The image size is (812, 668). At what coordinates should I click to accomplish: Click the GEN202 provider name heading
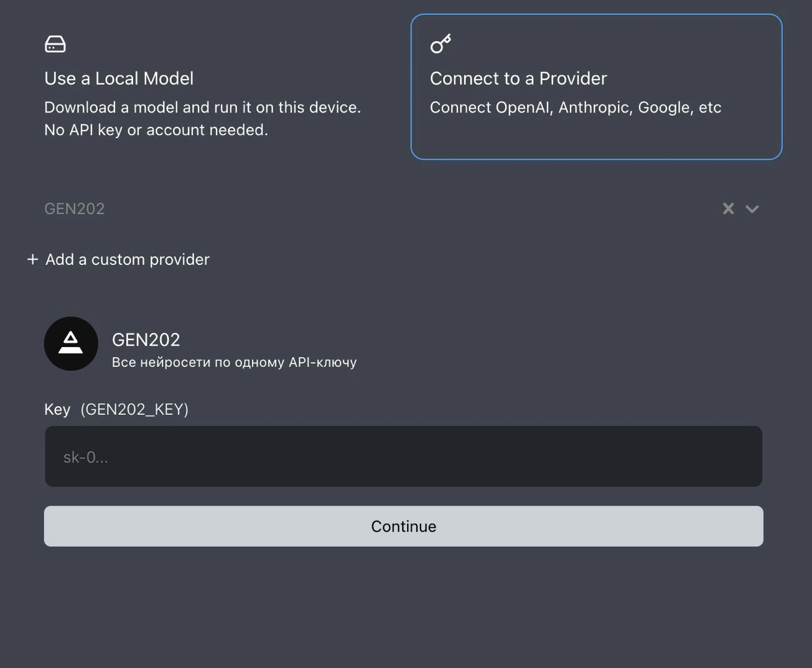tap(146, 340)
